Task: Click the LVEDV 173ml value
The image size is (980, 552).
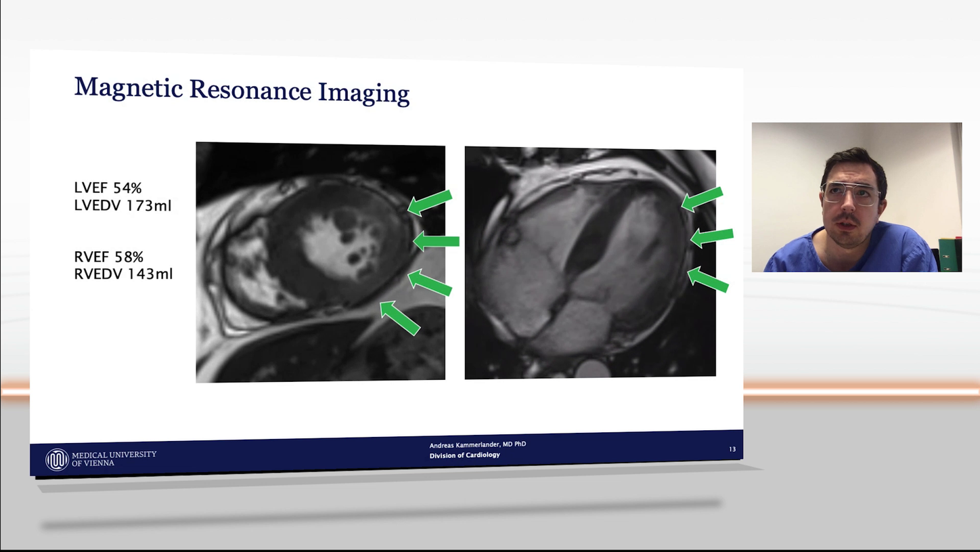Action: [x=122, y=205]
